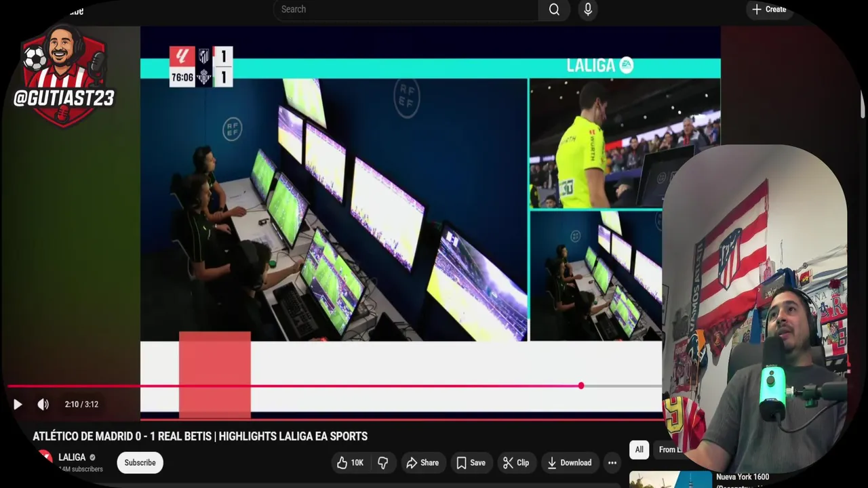Click the 2:10 / 3:12 time display
Viewport: 868px width, 488px height.
click(x=81, y=405)
